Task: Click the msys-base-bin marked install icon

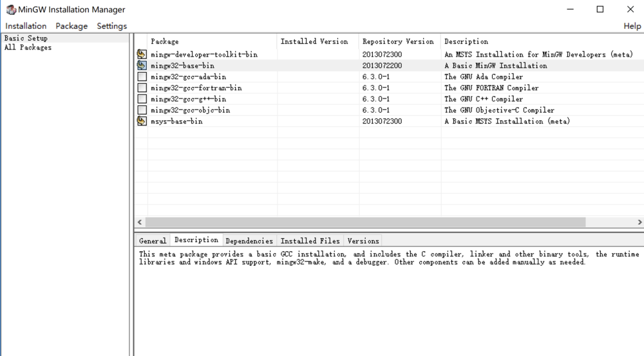Action: tap(142, 121)
